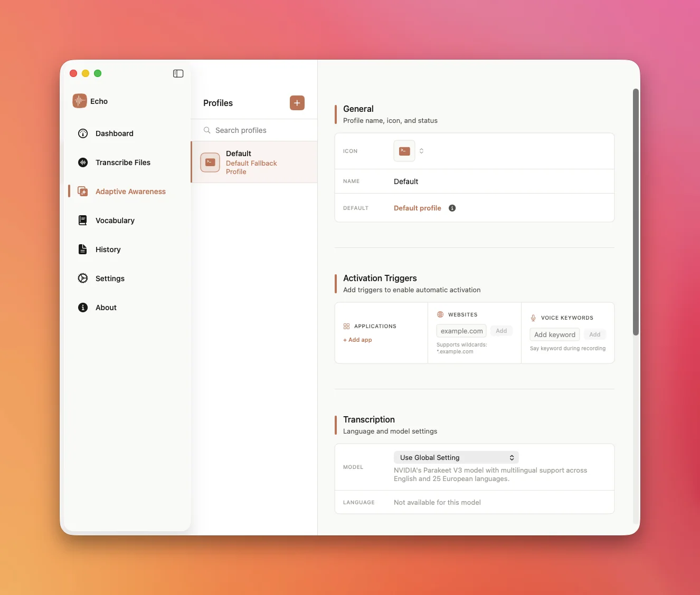The width and height of the screenshot is (700, 595).
Task: Open the About page
Action: [x=106, y=308]
